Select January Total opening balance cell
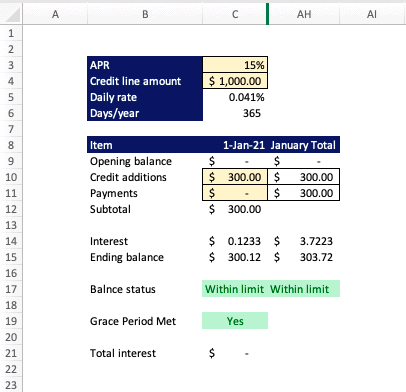Viewport: 406px width, 392px height. pyautogui.click(x=304, y=161)
